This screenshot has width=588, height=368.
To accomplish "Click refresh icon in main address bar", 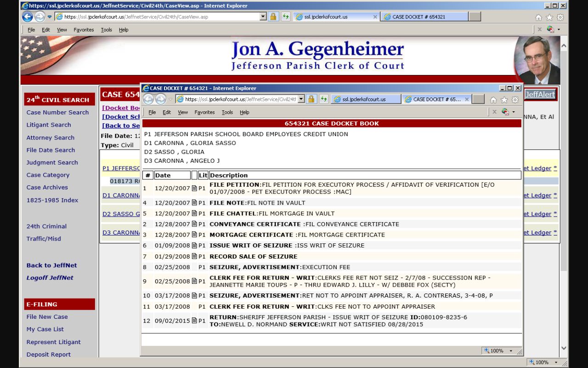I will point(286,17).
